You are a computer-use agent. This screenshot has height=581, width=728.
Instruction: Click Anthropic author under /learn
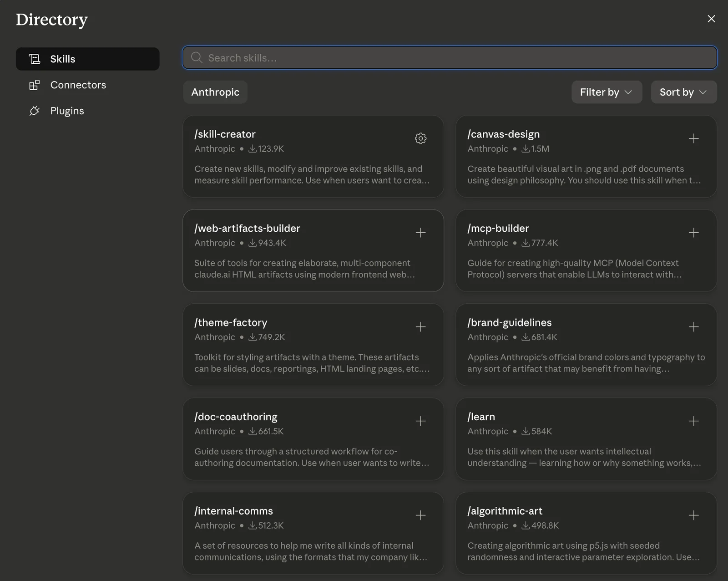tap(488, 432)
